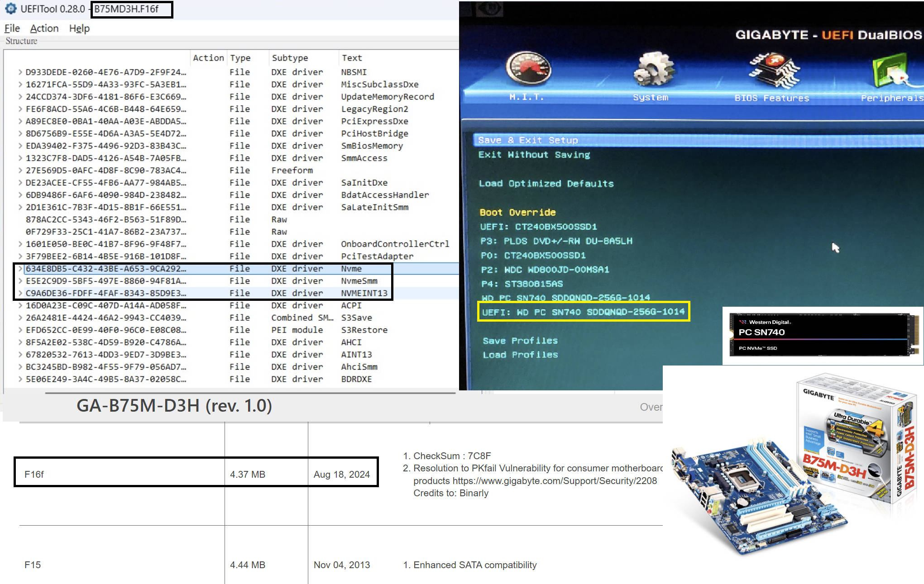The height and width of the screenshot is (584, 924).
Task: Open the BIOS Features chip icon
Action: [774, 70]
